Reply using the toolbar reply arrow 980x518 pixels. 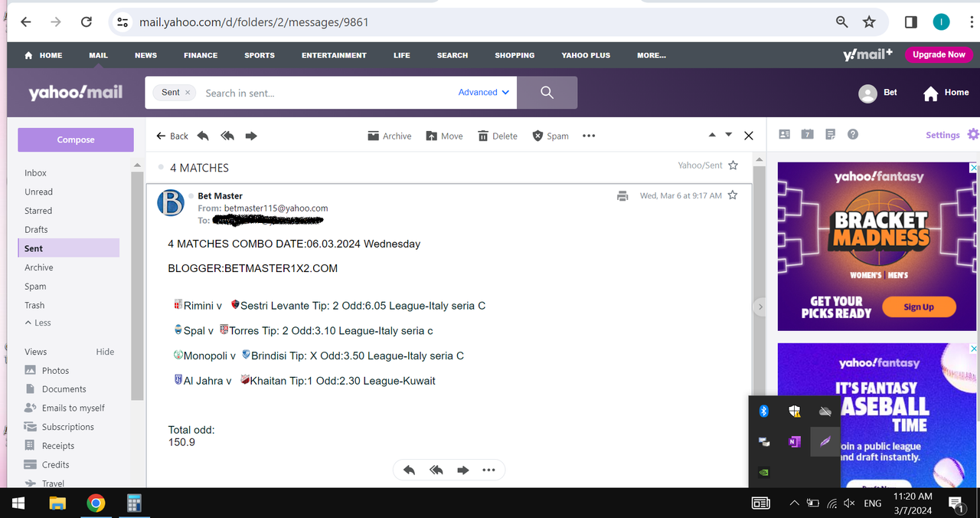click(203, 136)
